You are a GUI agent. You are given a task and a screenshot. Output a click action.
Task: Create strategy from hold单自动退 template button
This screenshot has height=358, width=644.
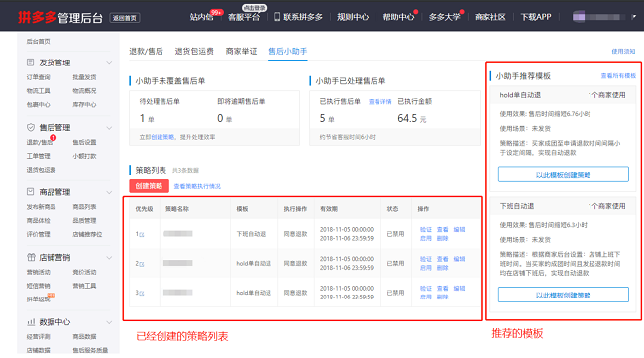tap(563, 175)
